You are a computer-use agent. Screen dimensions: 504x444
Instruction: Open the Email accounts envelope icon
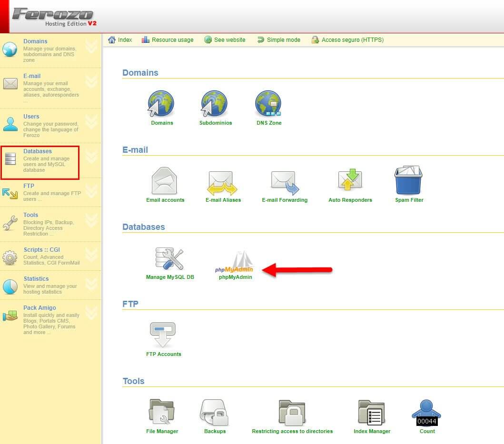164,181
